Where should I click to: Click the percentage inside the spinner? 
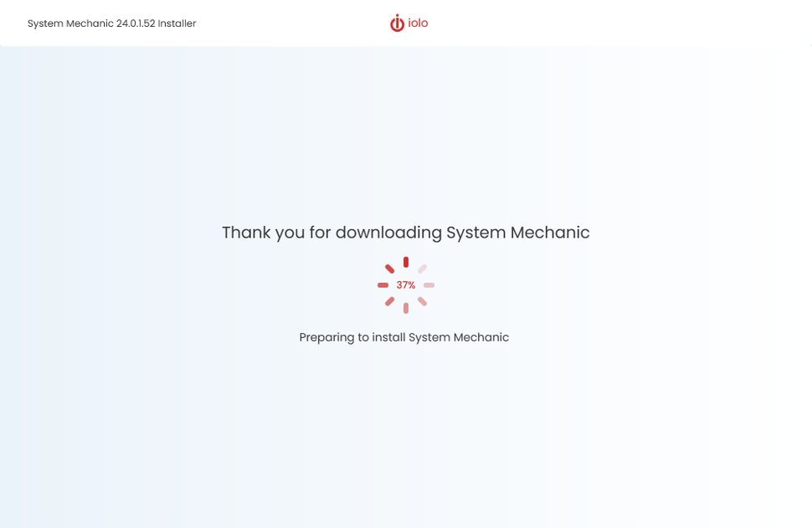point(405,285)
